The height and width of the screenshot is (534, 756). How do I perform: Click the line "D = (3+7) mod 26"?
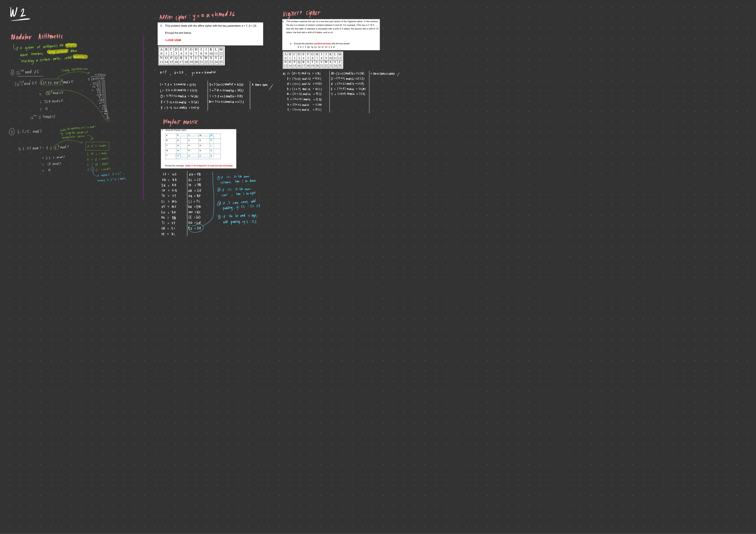304,89
